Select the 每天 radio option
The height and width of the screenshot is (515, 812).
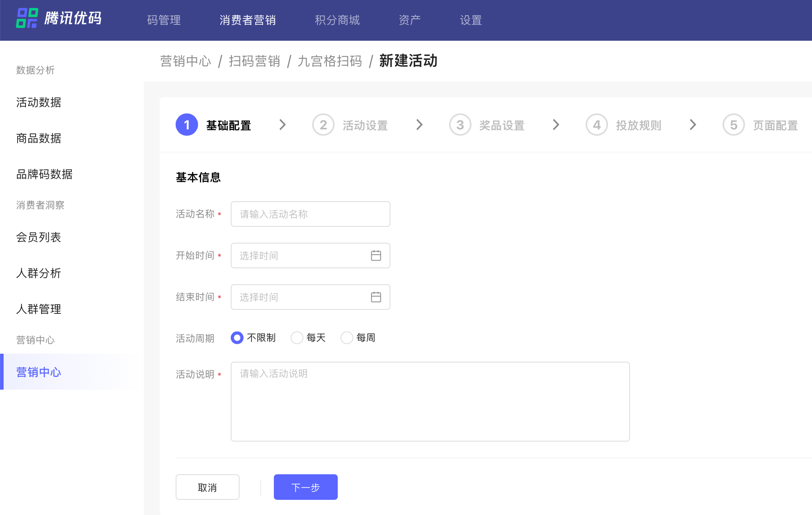[x=297, y=338]
